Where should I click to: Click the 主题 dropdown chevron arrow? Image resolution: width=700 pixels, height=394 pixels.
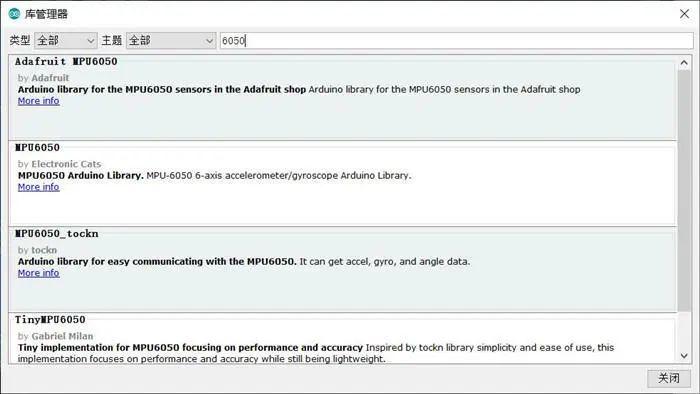click(209, 41)
